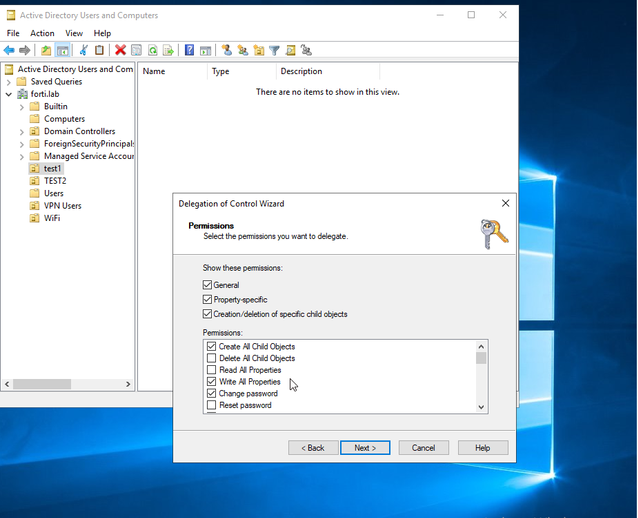
Task: Expand the Saved Queries folder
Action: click(9, 82)
